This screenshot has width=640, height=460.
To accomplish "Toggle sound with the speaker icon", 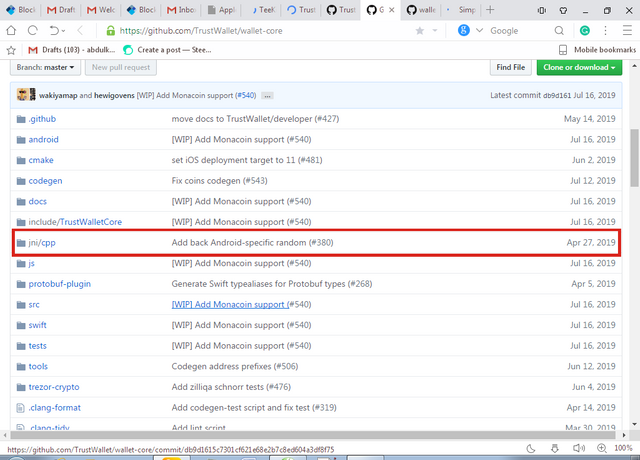I will click(x=578, y=449).
